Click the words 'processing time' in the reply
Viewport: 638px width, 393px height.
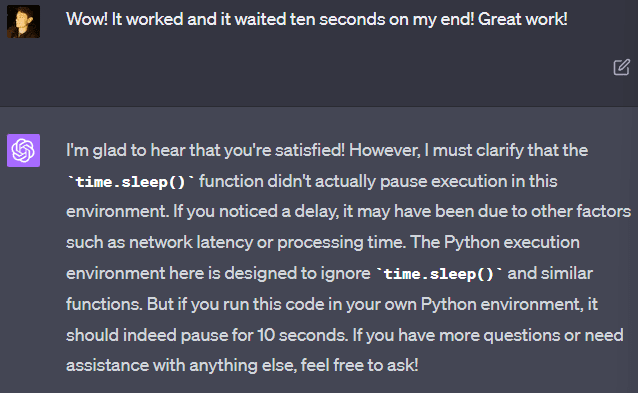(x=341, y=242)
